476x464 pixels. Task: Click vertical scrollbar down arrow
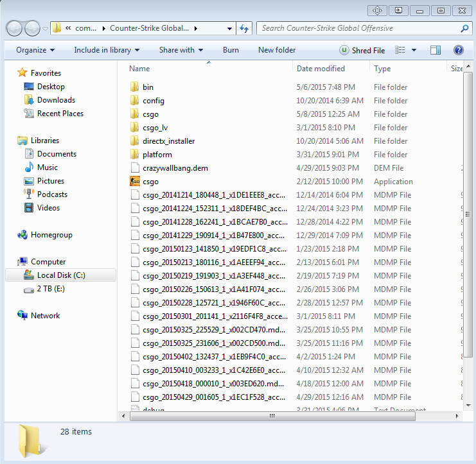[x=468, y=406]
